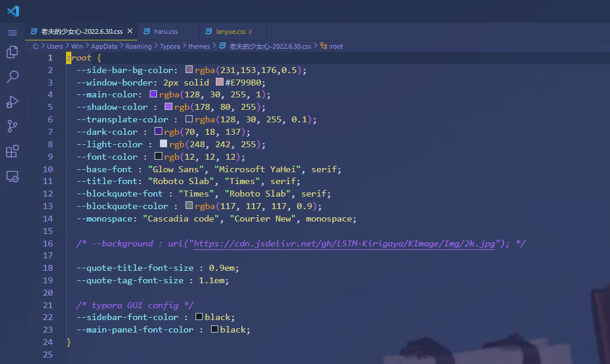This screenshot has width=610, height=364.
Task: Open the Run and Debug view
Action: (x=12, y=102)
